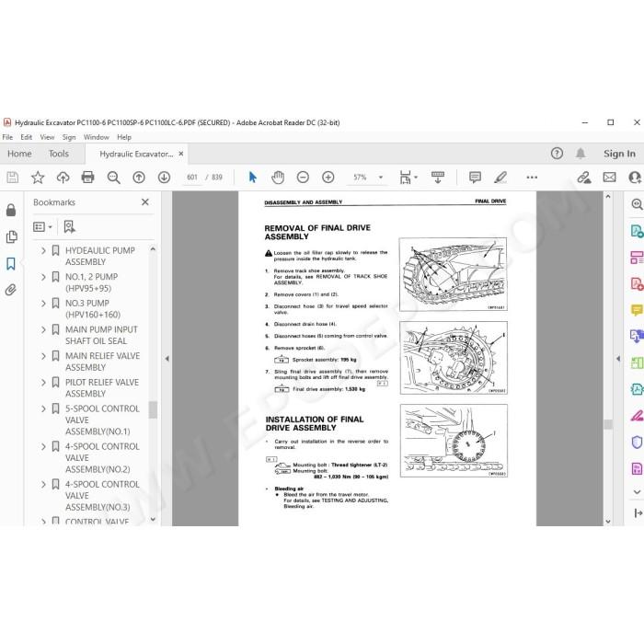644x644 pixels.
Task: Open security lock panel
Action: (11, 210)
